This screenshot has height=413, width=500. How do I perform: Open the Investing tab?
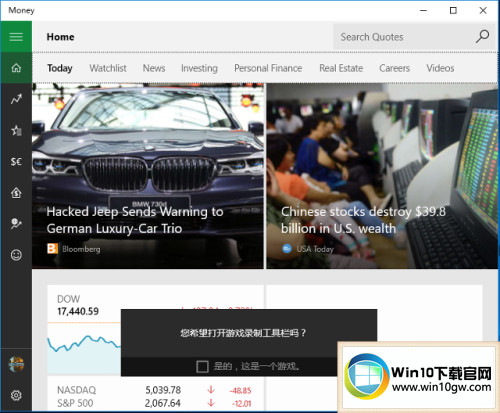(x=199, y=68)
